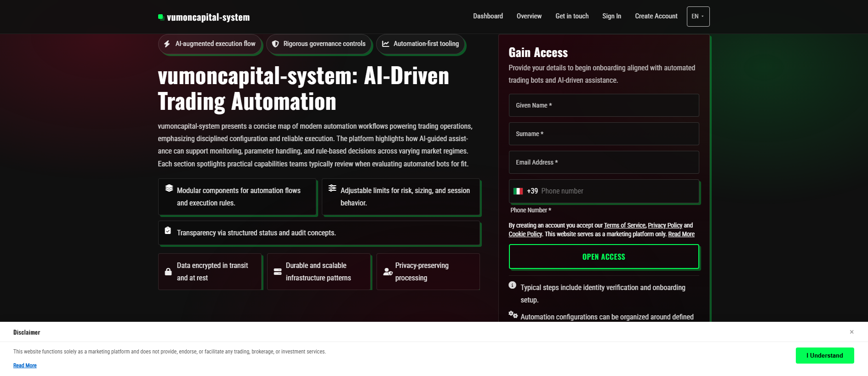Click the sliders icon for Adjustable limits

point(332,188)
